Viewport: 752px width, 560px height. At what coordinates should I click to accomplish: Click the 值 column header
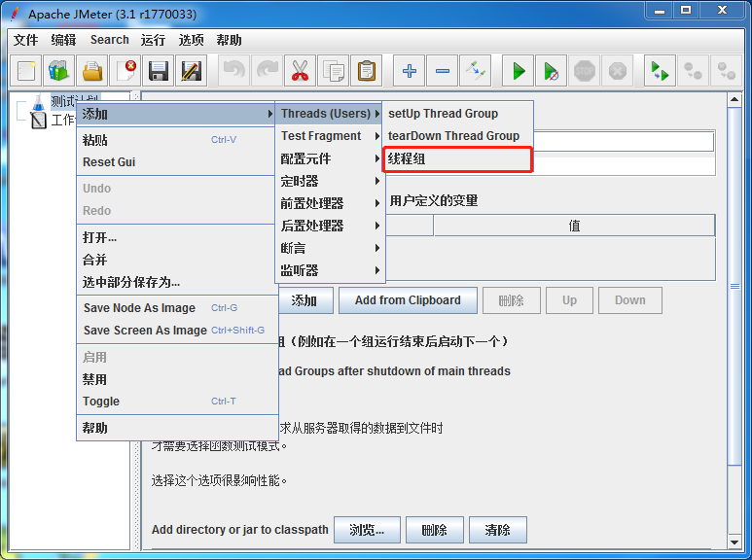574,226
